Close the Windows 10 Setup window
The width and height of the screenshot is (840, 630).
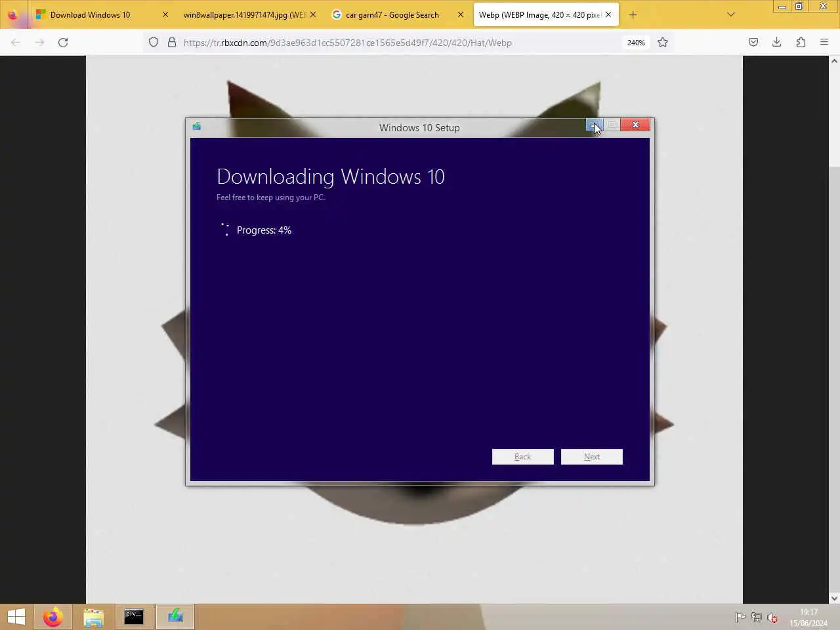635,125
